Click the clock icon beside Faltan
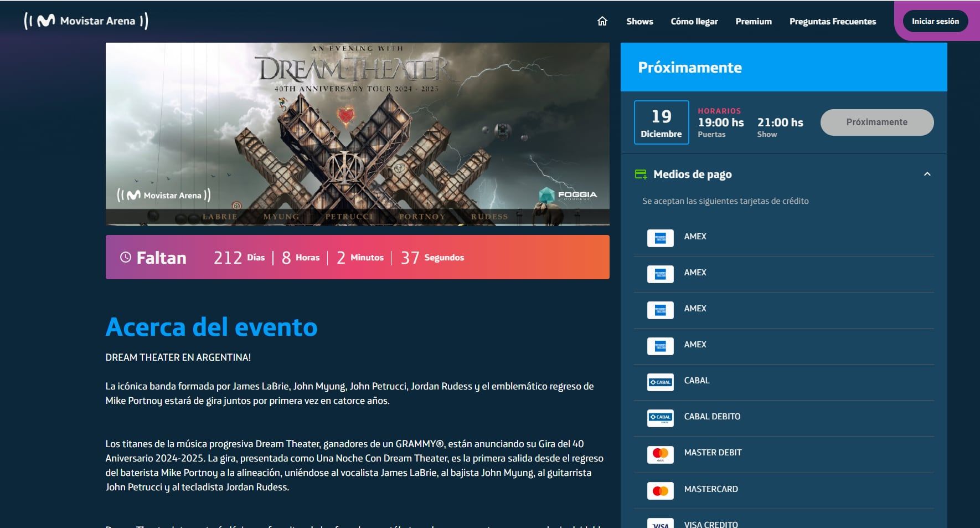Image resolution: width=980 pixels, height=528 pixels. tap(126, 257)
